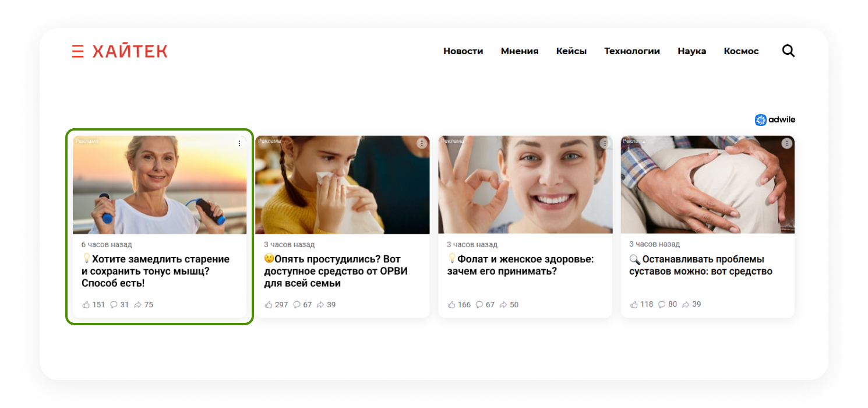Open three-dot menu on anti-aging ad card

[x=239, y=143]
